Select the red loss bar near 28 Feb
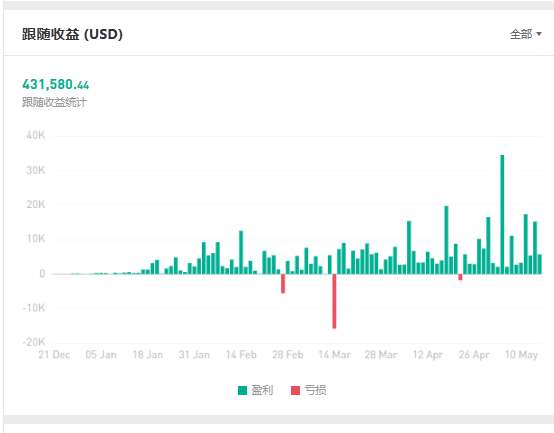The image size is (554, 433). 283,283
